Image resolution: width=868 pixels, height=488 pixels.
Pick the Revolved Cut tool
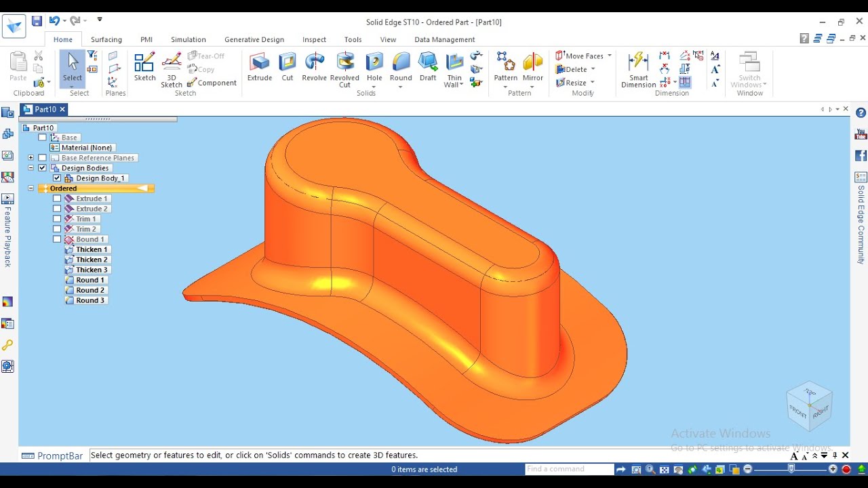tap(344, 70)
